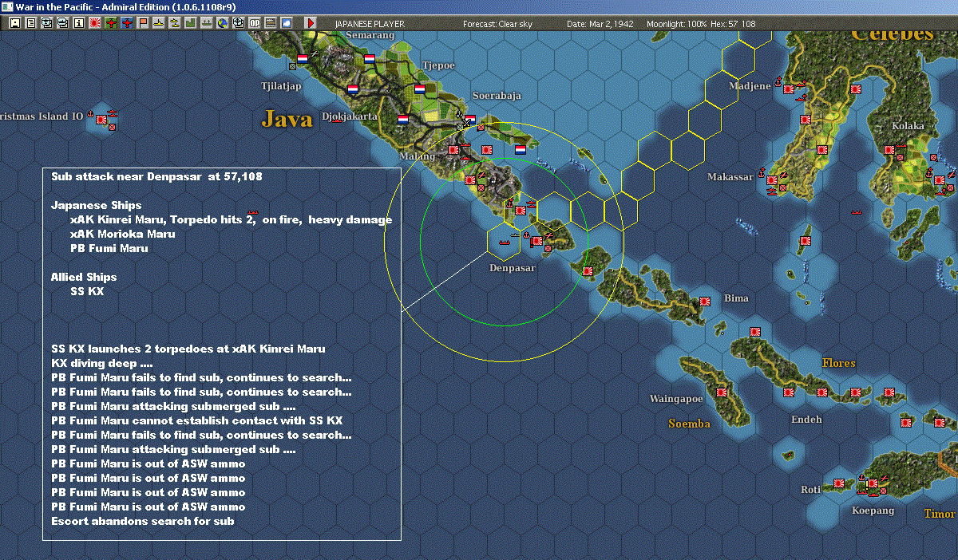Click the information 'i' toolbar icon
The height and width of the screenshot is (560, 958).
click(78, 24)
